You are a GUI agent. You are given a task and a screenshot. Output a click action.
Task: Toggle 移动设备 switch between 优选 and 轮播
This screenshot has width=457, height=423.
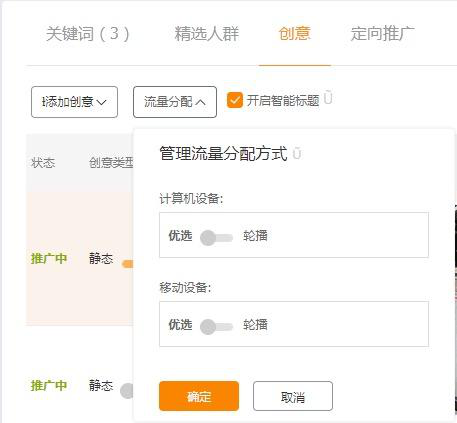[x=217, y=327]
